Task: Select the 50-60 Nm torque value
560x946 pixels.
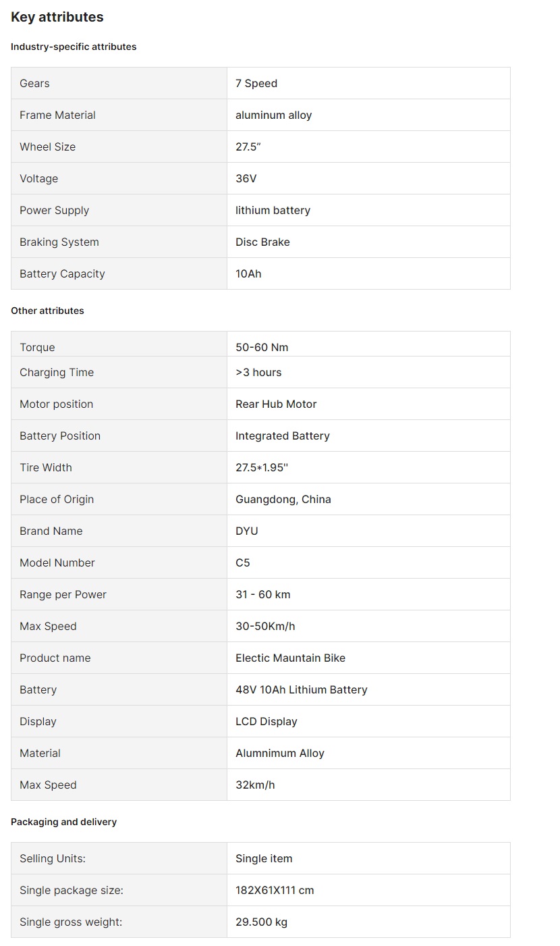Action: pyautogui.click(x=262, y=347)
